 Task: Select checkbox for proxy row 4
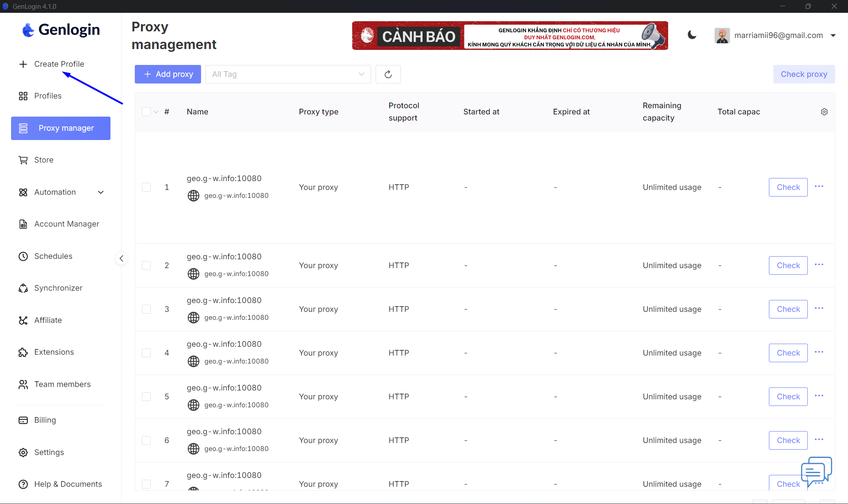pyautogui.click(x=146, y=353)
